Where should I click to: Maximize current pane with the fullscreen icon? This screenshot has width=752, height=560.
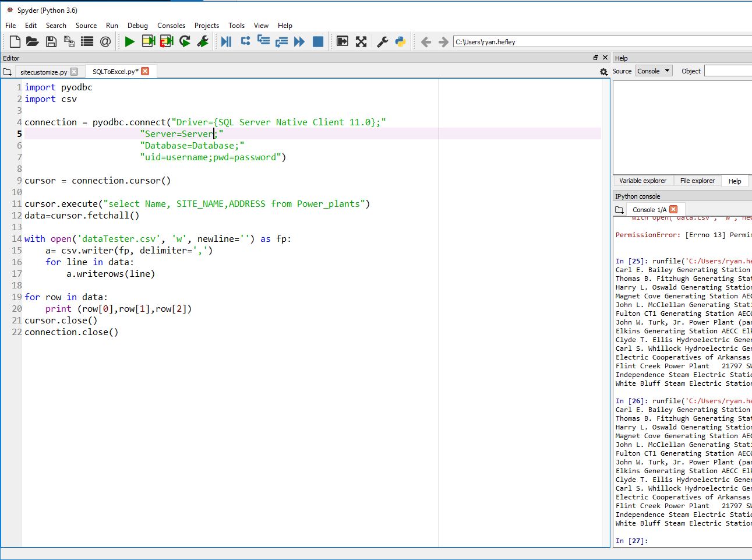pos(361,41)
